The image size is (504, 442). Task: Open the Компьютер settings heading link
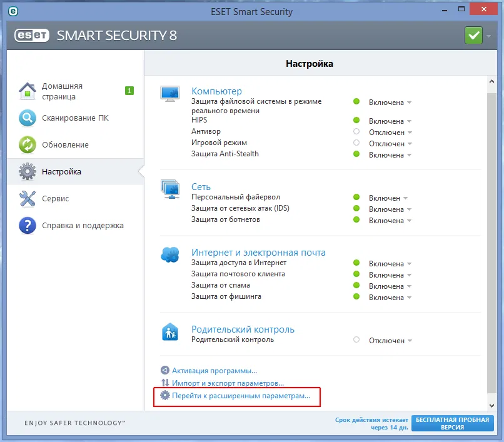216,91
